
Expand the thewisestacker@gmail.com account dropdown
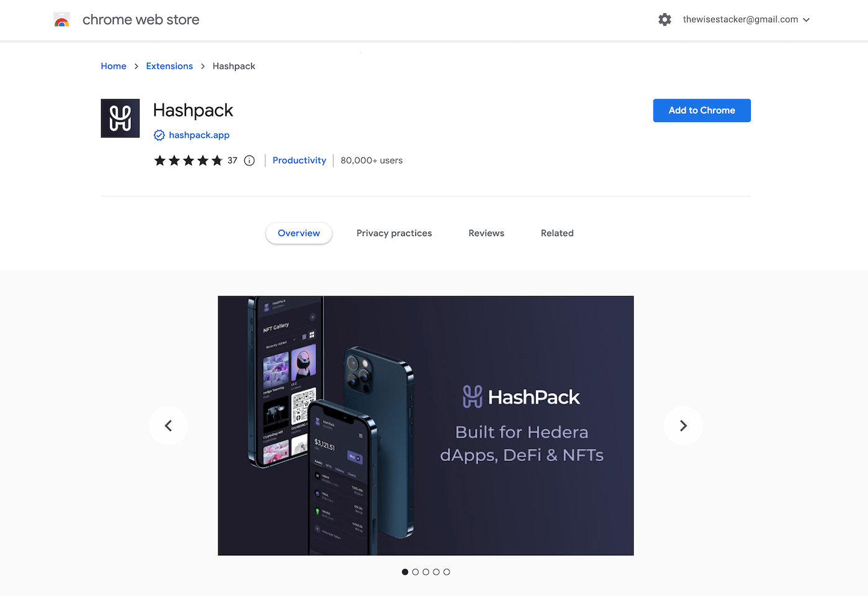click(746, 20)
